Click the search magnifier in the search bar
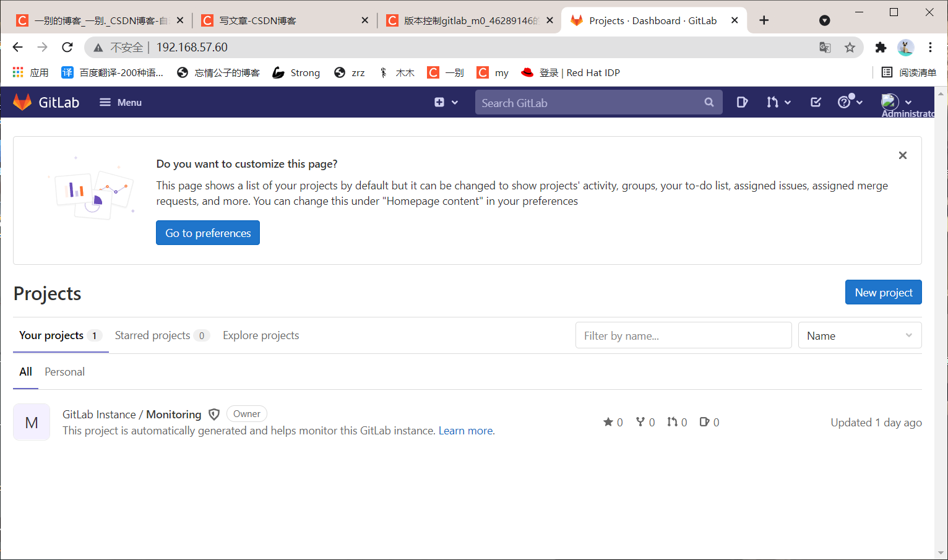 pos(709,102)
